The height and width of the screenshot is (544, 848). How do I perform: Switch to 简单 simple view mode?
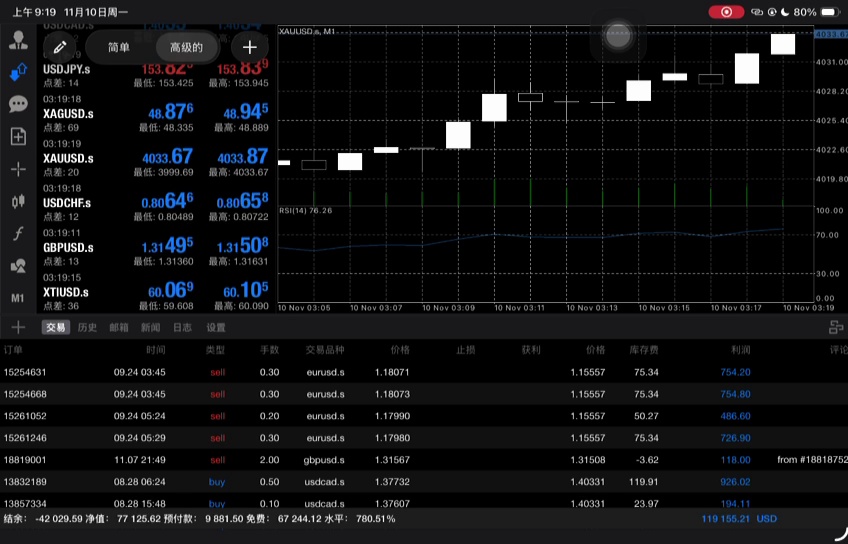pos(119,48)
